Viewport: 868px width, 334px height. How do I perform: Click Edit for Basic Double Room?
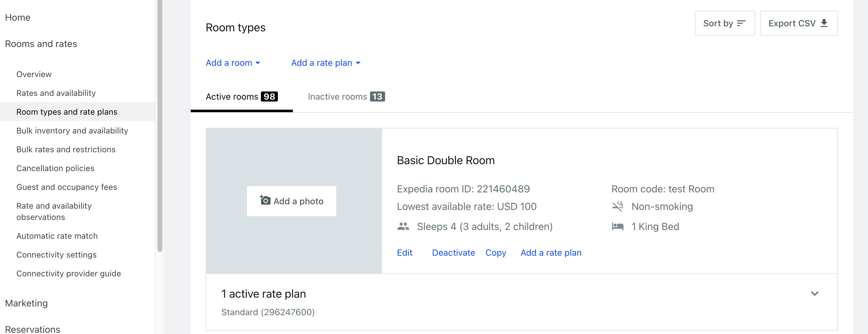tap(404, 253)
